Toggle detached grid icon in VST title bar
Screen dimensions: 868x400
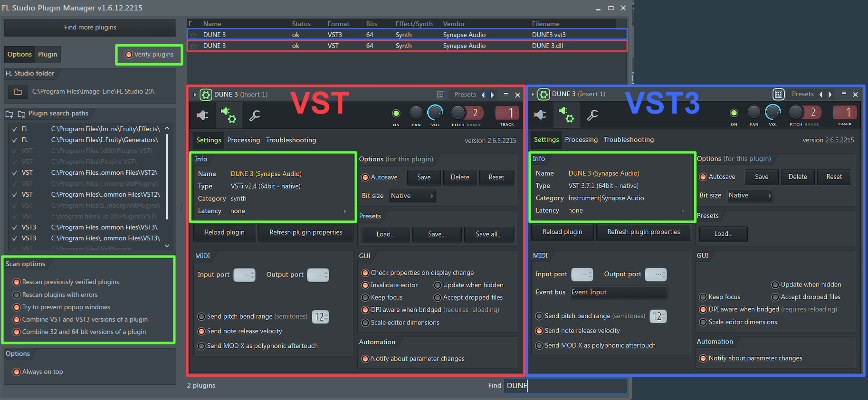point(440,95)
